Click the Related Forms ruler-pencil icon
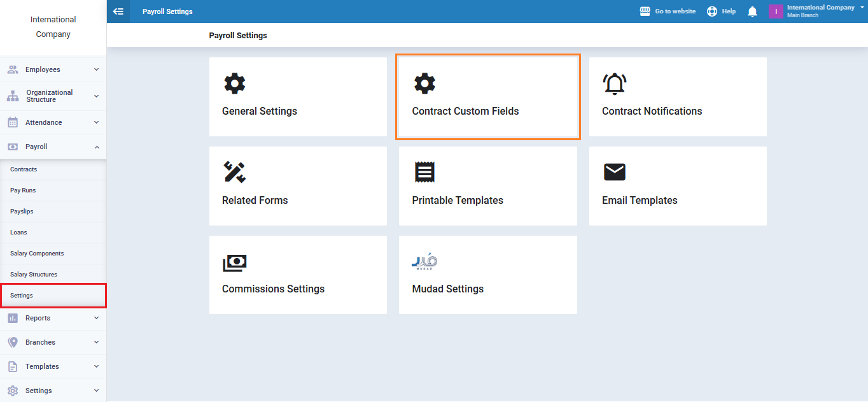Screen dimensions: 868x402 234,172
